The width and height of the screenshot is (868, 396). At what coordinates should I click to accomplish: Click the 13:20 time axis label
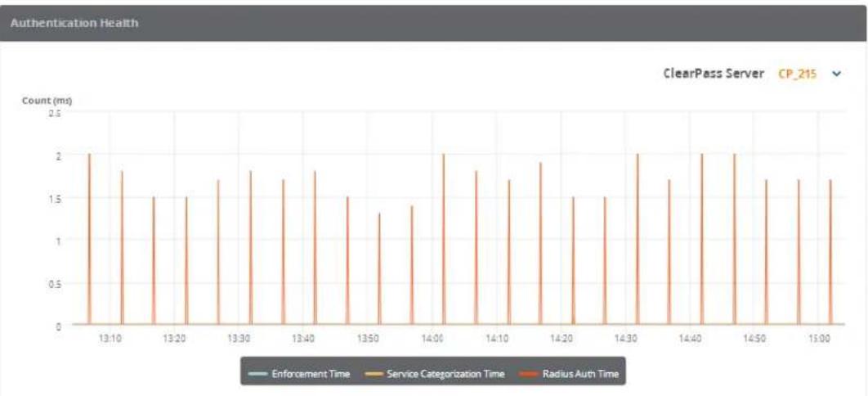pyautogui.click(x=174, y=337)
